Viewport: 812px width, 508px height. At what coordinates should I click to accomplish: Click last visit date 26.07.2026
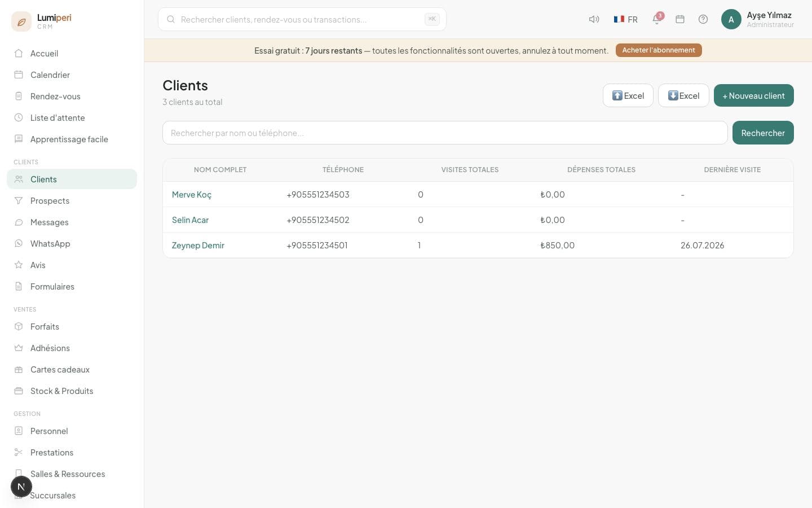[x=702, y=245]
